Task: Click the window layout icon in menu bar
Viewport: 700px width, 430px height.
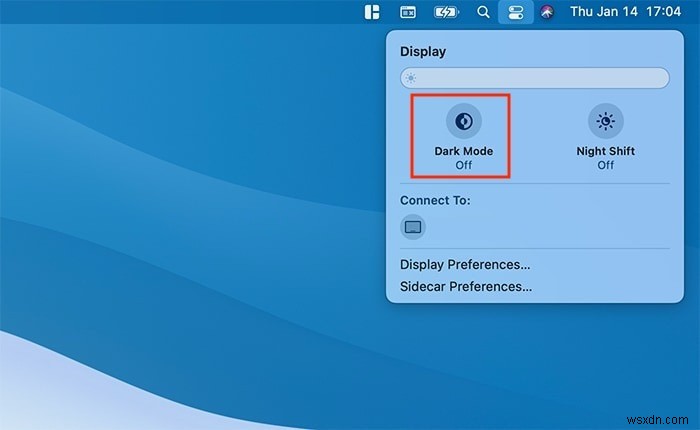Action: (x=372, y=12)
